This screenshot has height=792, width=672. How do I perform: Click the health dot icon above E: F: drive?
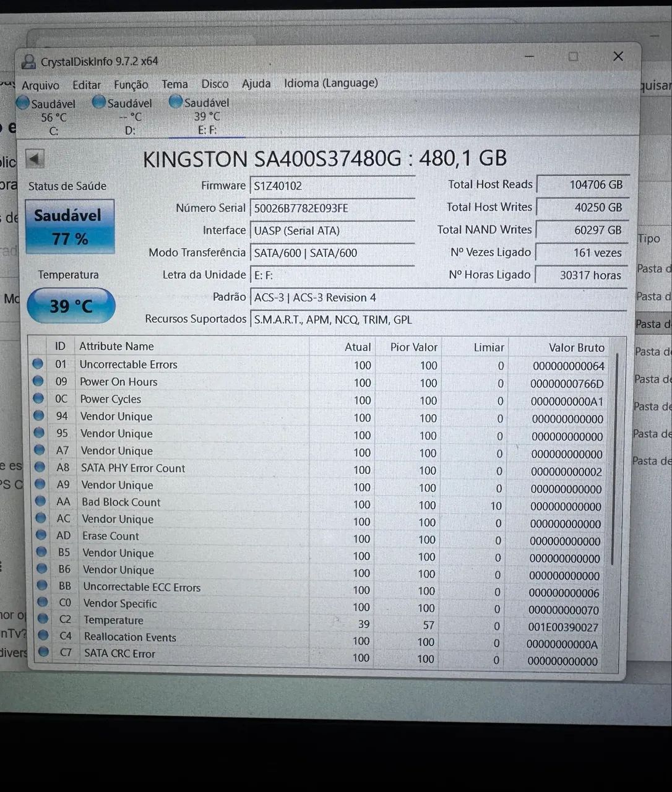pos(176,101)
